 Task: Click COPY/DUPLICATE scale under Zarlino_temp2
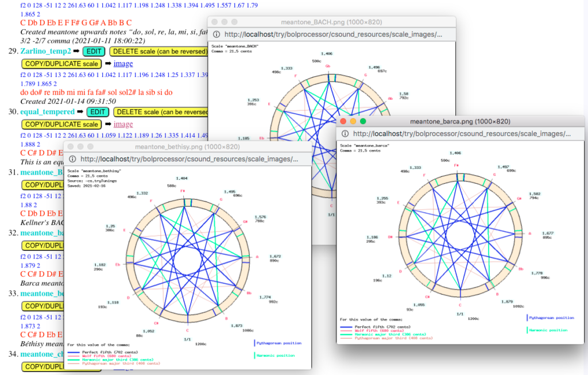click(61, 63)
